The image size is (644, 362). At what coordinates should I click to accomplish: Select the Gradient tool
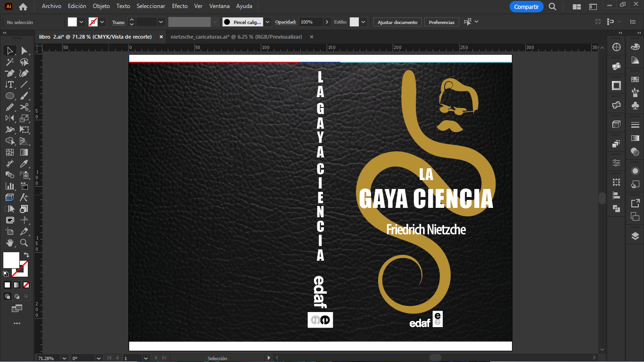(x=24, y=152)
